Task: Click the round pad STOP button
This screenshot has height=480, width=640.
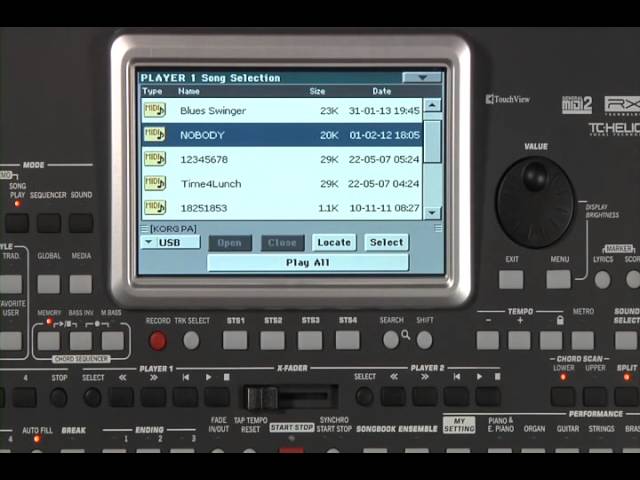Action: 59,397
